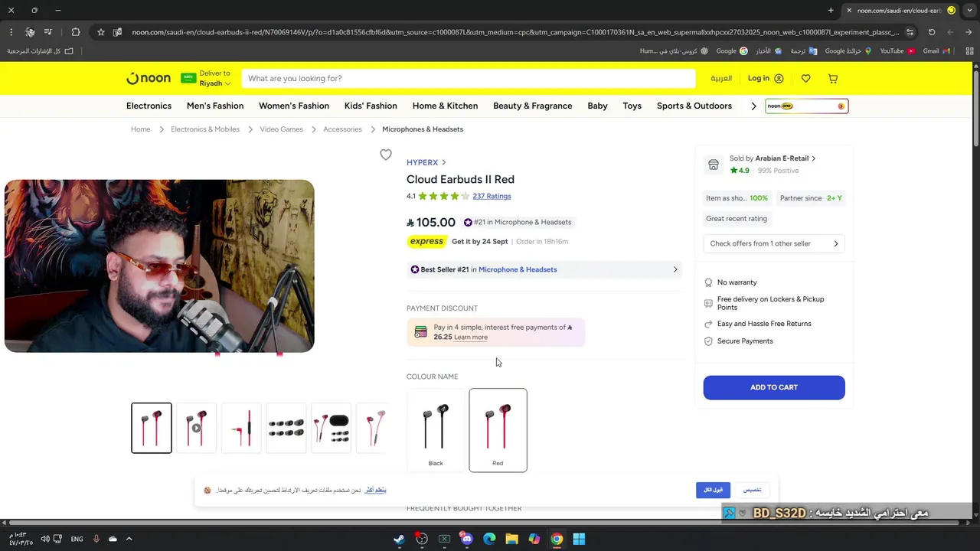980x551 pixels.
Task: Open the all bookmarks folder icon
Action: pos(69,51)
